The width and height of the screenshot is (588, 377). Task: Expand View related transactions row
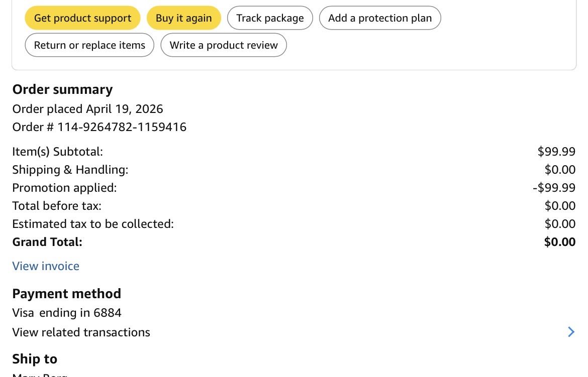[x=81, y=332]
